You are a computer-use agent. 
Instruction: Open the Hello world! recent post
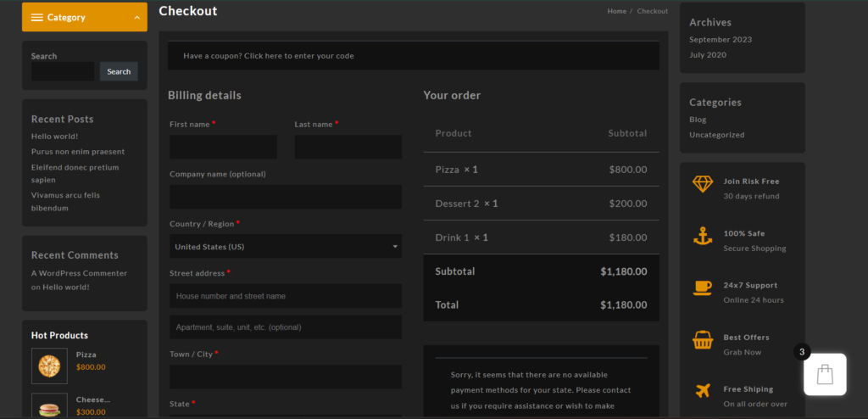tap(54, 136)
